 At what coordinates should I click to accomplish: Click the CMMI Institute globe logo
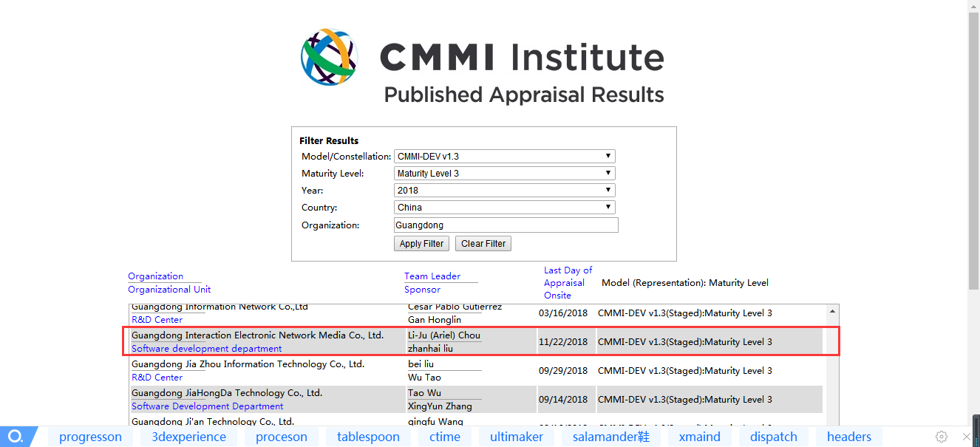click(330, 58)
